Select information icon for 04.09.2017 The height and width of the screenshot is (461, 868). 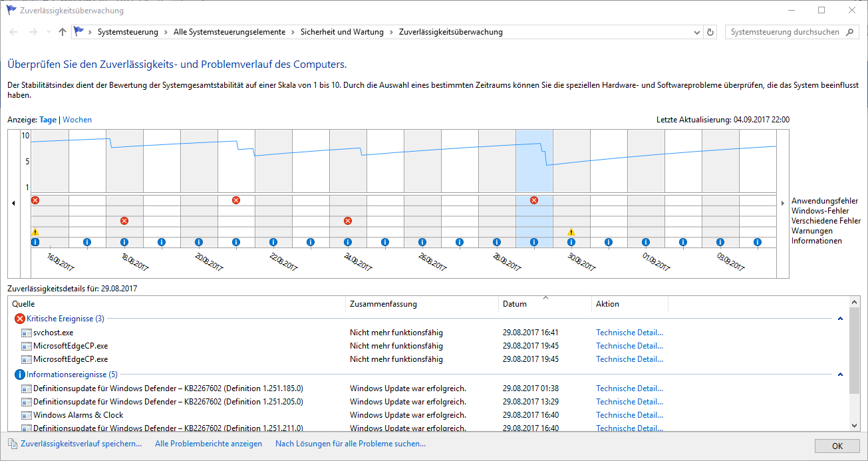[758, 242]
